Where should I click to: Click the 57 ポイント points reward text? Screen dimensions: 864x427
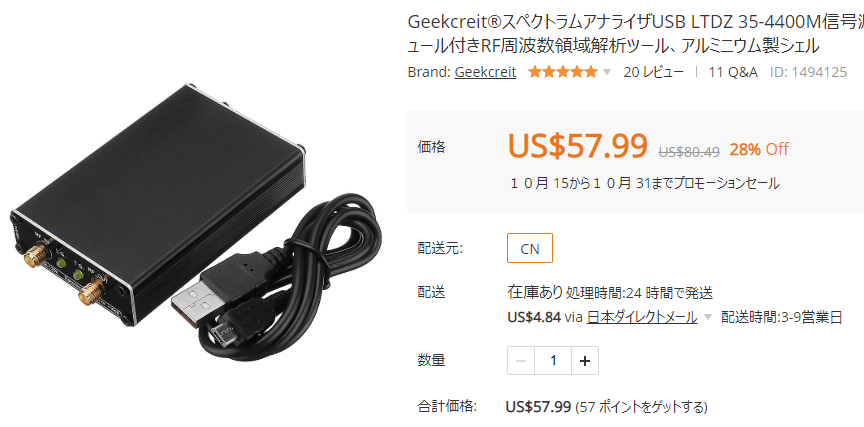click(x=641, y=408)
